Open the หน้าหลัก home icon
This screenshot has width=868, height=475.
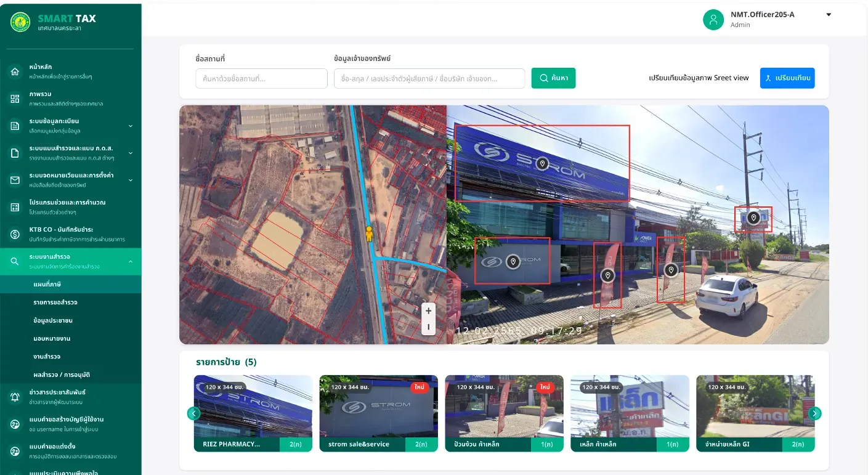(x=15, y=71)
